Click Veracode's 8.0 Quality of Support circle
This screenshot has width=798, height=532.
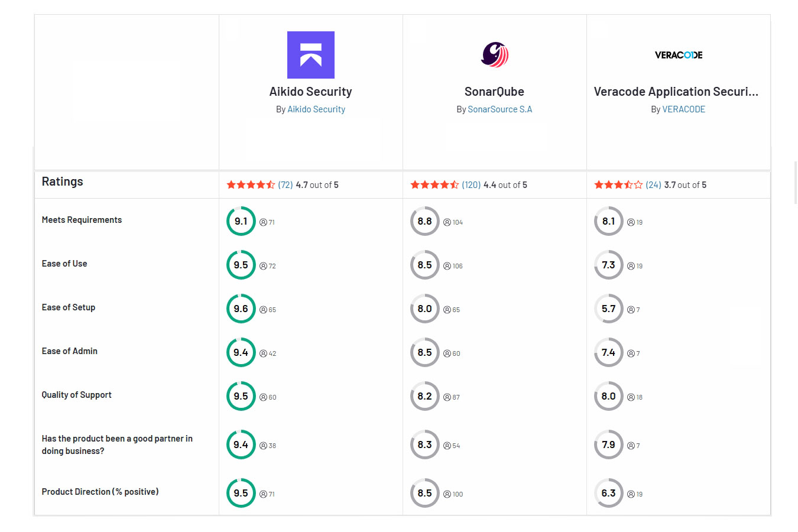coord(609,396)
